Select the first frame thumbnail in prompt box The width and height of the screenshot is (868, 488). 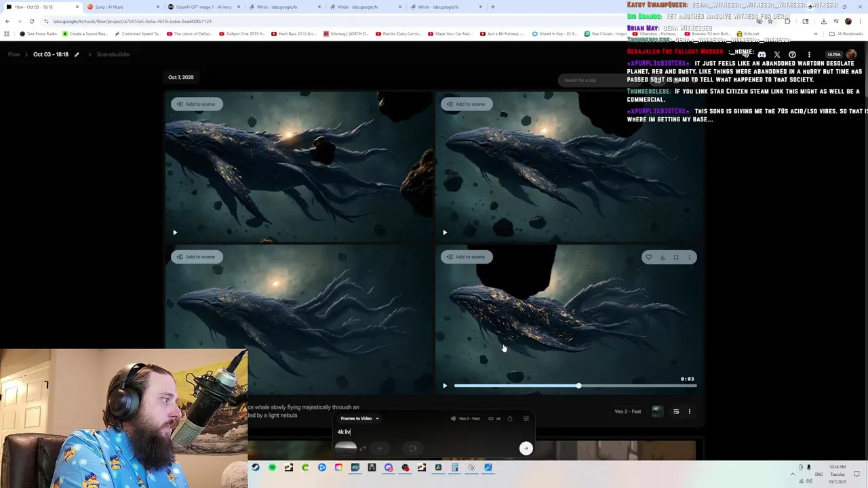pos(346,447)
